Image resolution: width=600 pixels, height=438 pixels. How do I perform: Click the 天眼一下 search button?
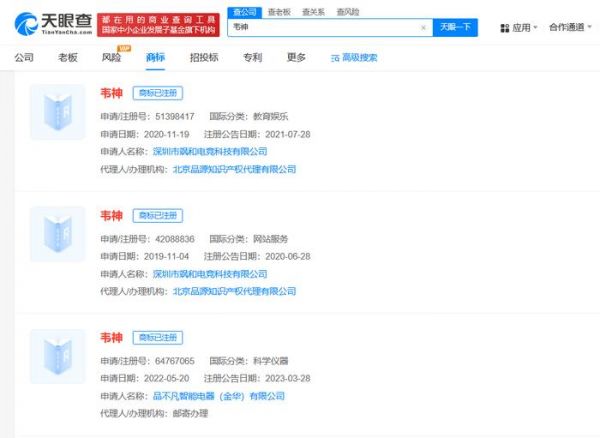pyautogui.click(x=456, y=28)
